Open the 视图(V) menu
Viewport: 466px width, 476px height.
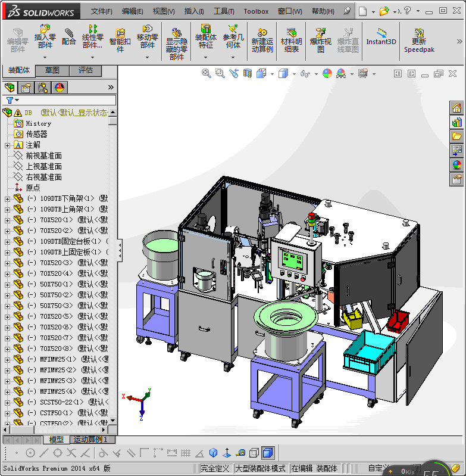click(164, 11)
